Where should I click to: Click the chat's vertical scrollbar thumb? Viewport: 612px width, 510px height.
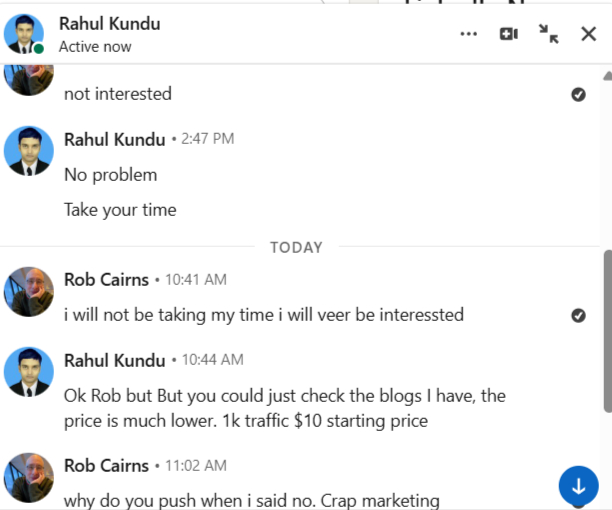tap(607, 330)
